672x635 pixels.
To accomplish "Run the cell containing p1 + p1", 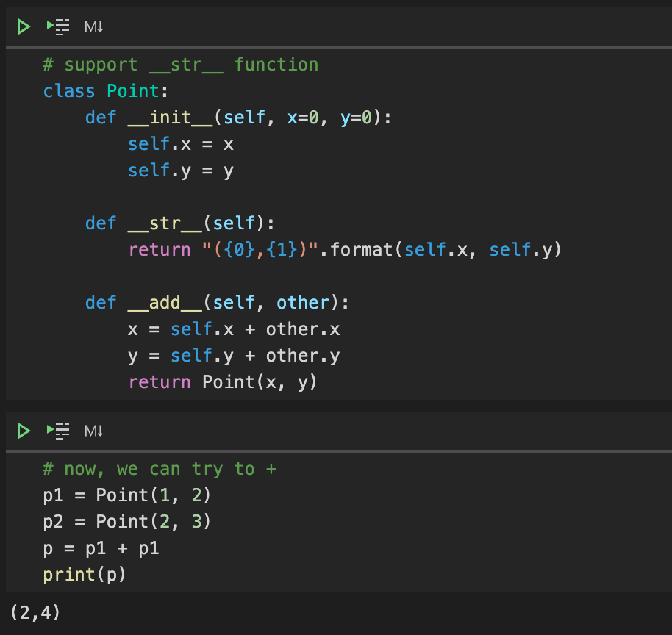I will (22, 431).
